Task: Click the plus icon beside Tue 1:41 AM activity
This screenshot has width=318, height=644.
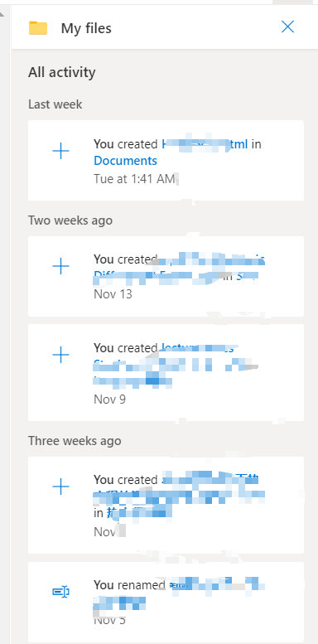Action: (60, 152)
